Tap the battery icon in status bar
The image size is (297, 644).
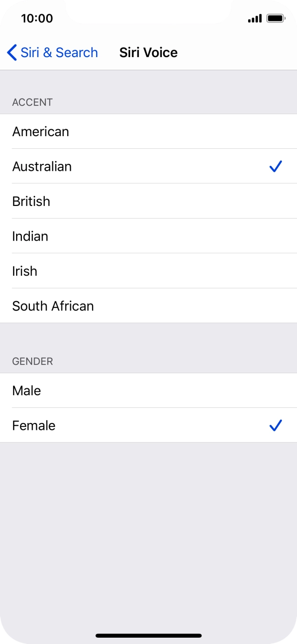pyautogui.click(x=276, y=19)
